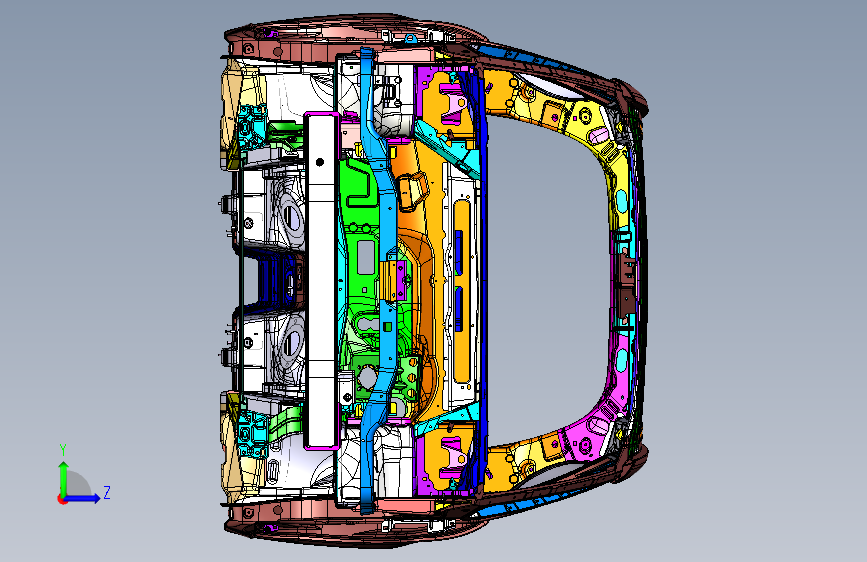This screenshot has width=867, height=562.
Task: Click the gray plane quadrant of the axis triad
Action: click(77, 484)
